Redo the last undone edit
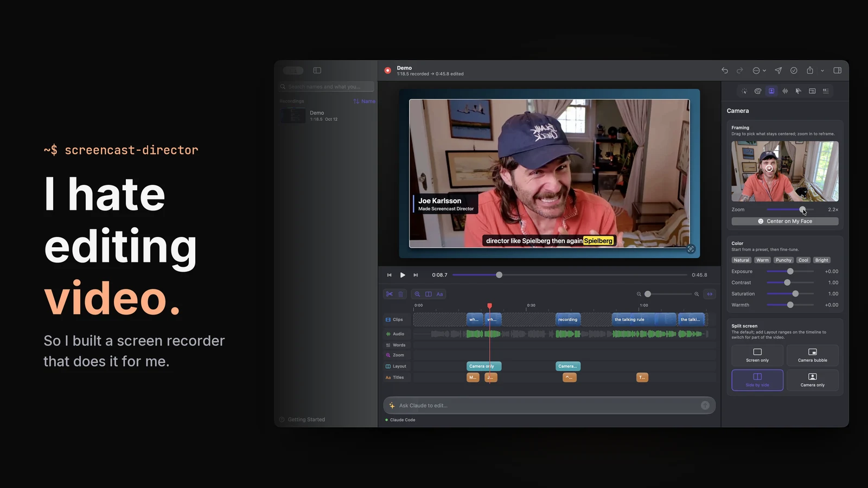This screenshot has height=488, width=868. coord(740,70)
